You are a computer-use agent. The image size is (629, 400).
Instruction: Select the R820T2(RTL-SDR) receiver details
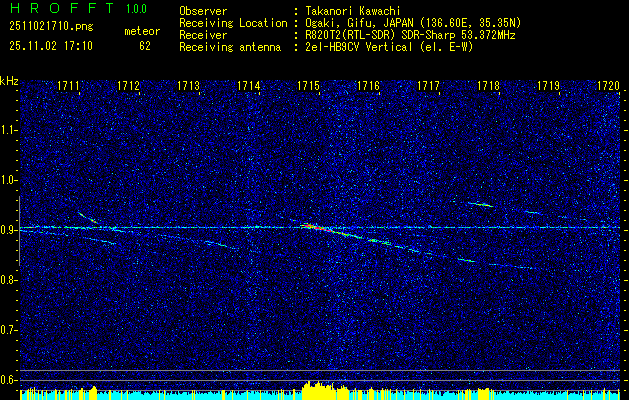pos(410,35)
